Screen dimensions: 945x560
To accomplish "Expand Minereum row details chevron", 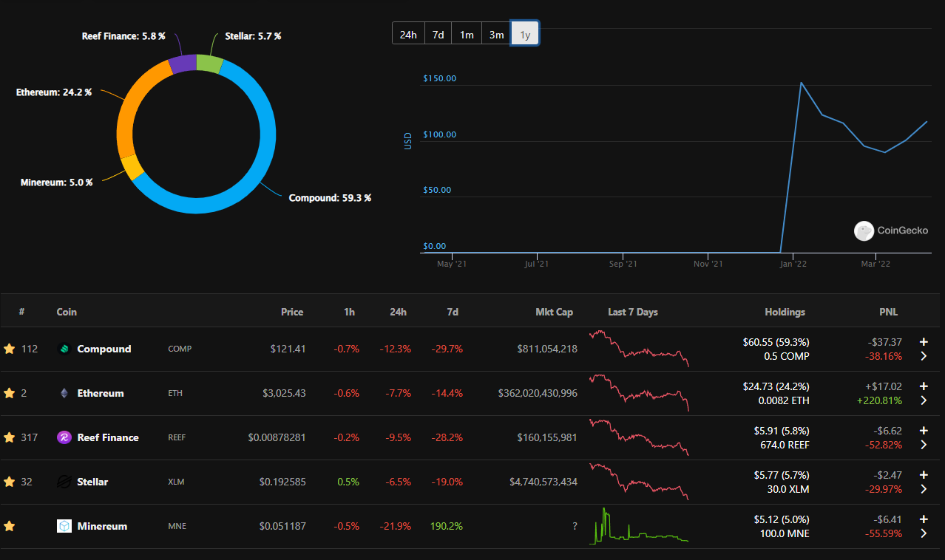I will coord(924,533).
